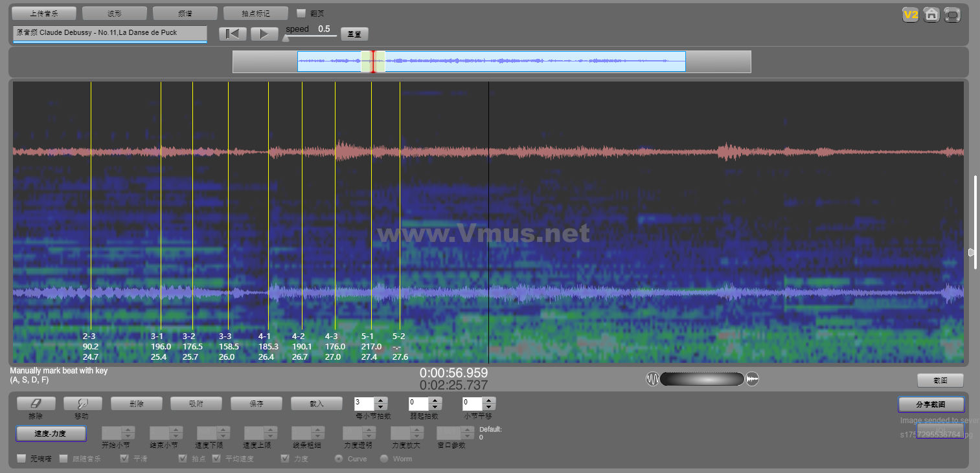This screenshot has width=980, height=473.
Task: Toggle the 跟随音乐 follow music checkbox
Action: 63,459
